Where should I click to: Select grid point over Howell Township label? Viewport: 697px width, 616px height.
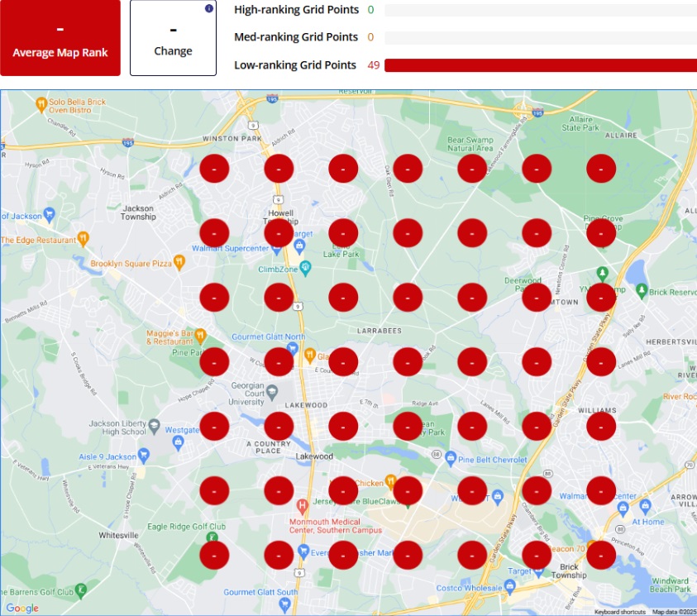(279, 233)
